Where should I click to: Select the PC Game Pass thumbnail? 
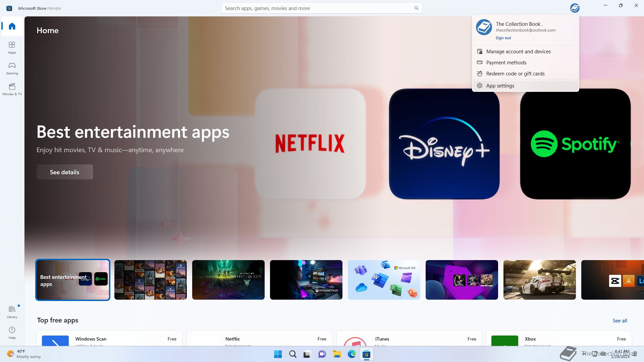306,280
